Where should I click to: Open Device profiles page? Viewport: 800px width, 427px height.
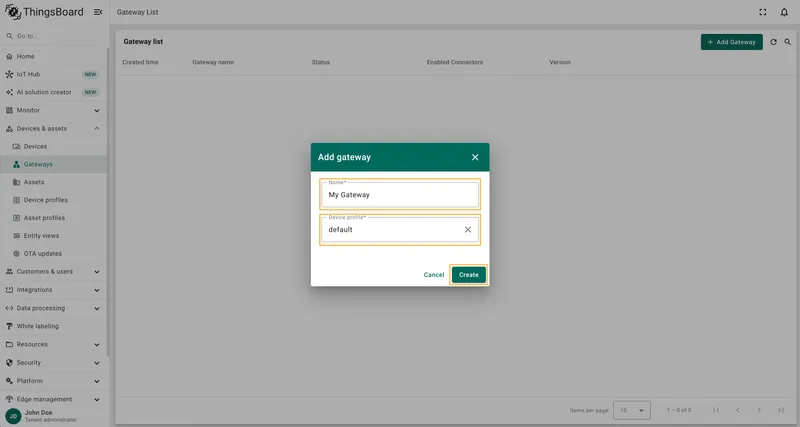[54, 200]
